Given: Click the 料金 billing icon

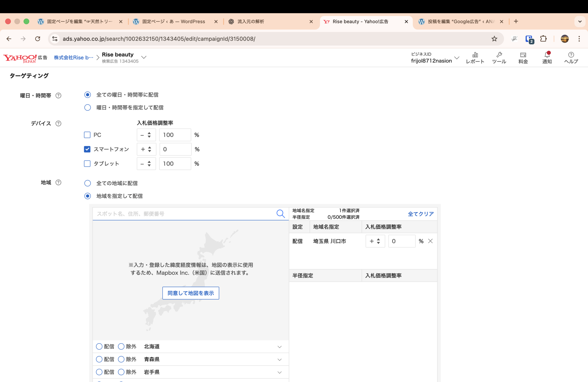Looking at the screenshot, I should (x=523, y=58).
